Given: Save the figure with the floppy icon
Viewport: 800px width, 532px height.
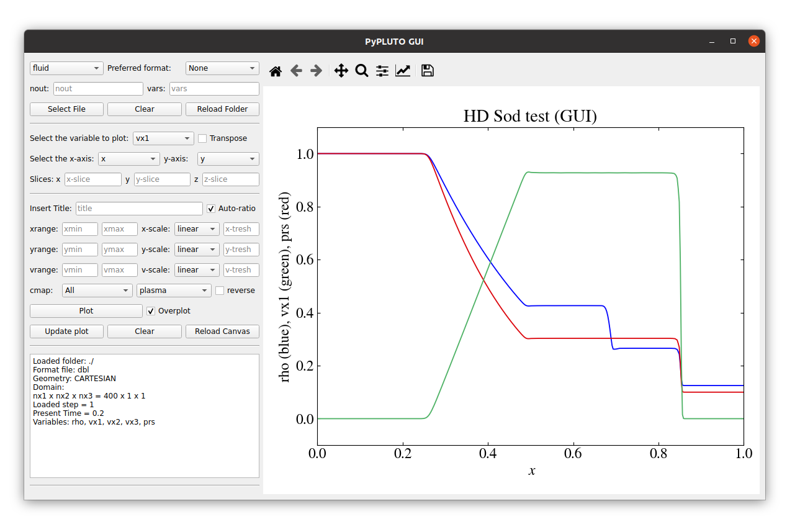Looking at the screenshot, I should [427, 71].
